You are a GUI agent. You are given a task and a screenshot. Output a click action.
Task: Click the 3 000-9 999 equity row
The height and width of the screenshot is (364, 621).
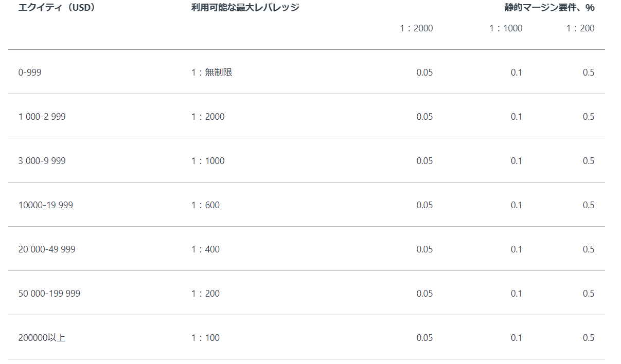42,161
